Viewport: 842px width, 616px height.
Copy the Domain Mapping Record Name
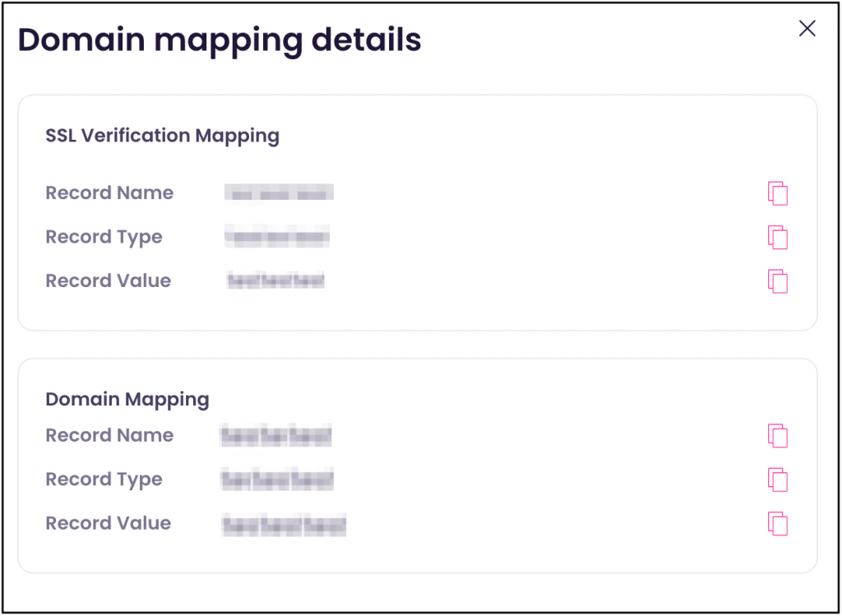[777, 435]
